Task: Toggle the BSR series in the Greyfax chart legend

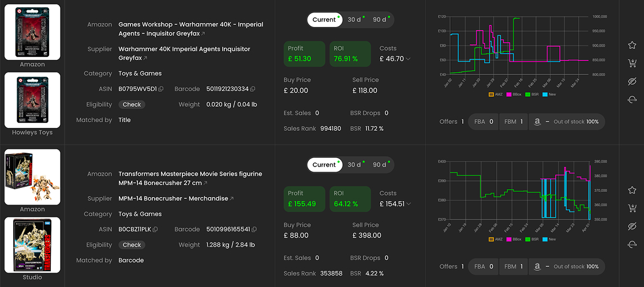Action: 532,95
